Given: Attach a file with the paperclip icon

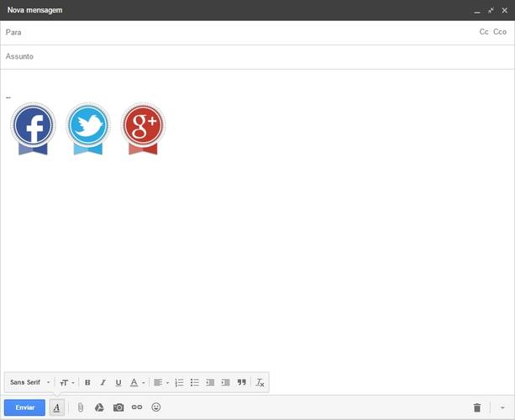Looking at the screenshot, I should click(x=80, y=407).
